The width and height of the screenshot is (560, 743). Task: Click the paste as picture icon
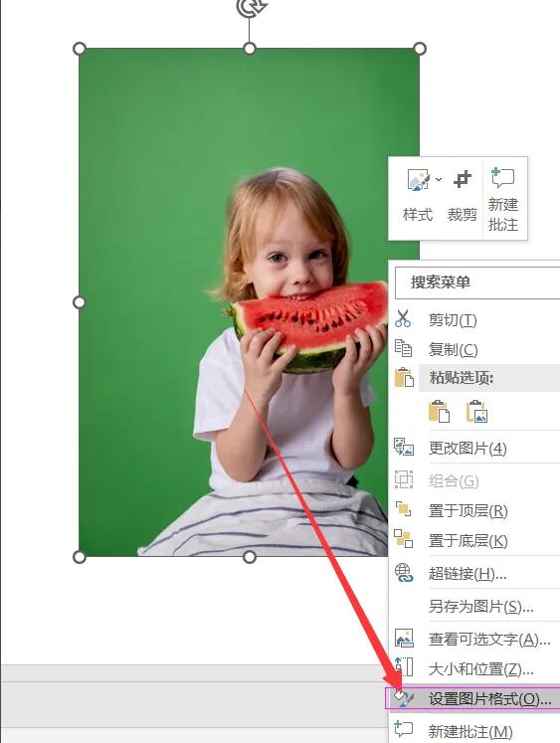476,411
